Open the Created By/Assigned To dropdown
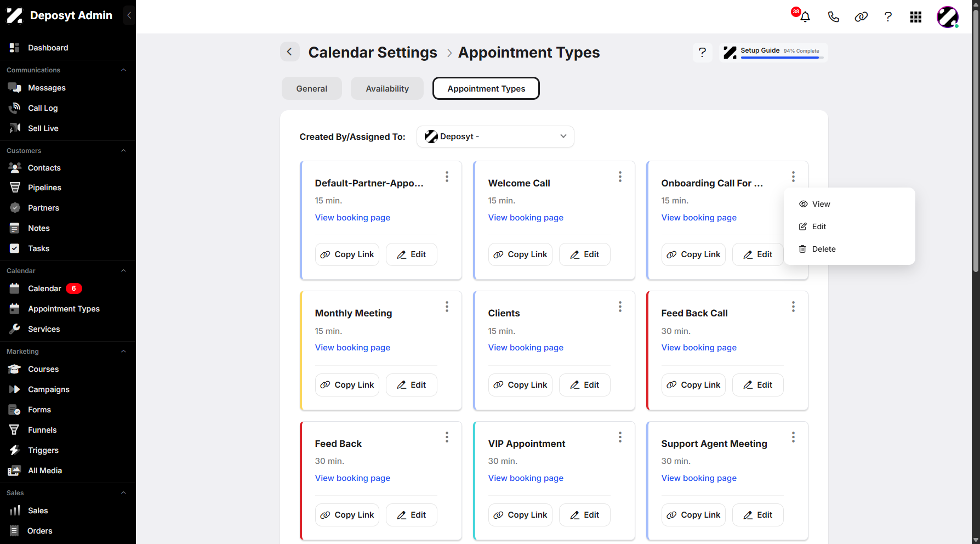Image resolution: width=980 pixels, height=544 pixels. (x=495, y=137)
